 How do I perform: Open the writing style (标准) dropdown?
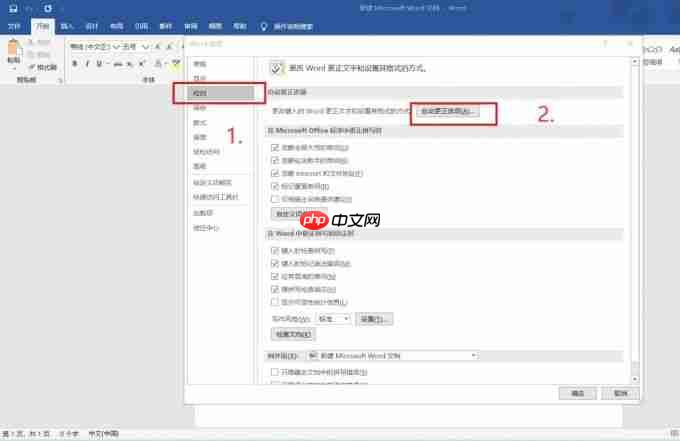click(x=333, y=319)
